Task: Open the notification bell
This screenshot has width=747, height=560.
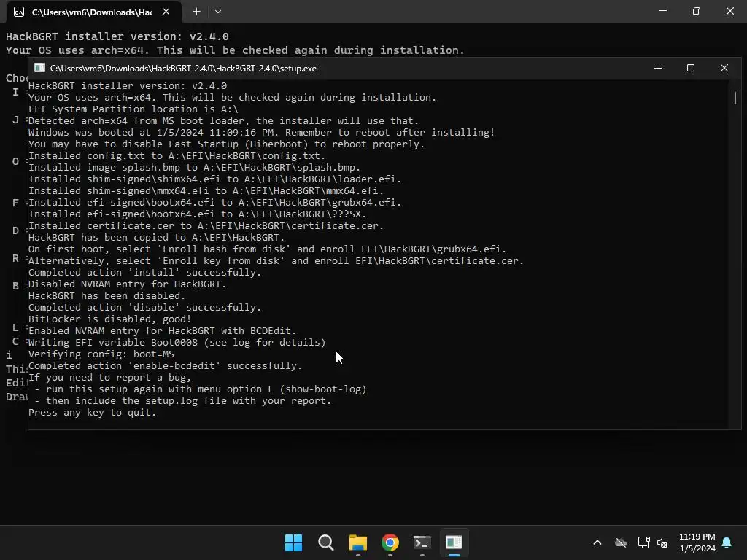Action: 727,542
